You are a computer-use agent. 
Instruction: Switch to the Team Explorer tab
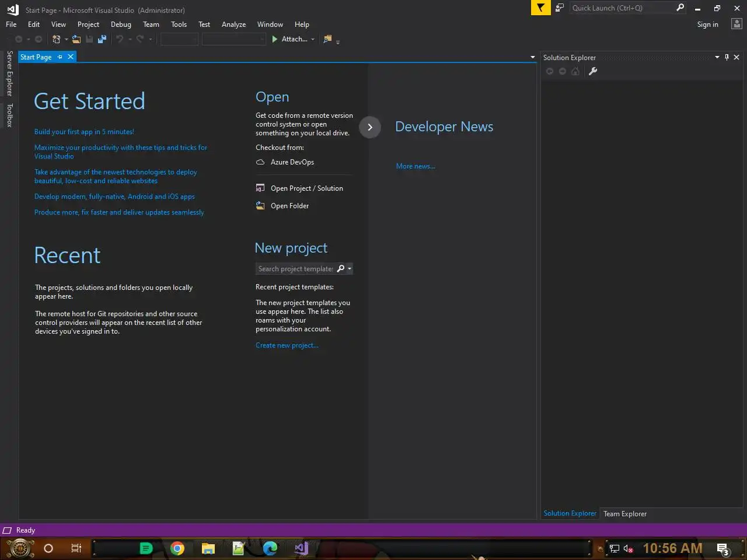click(625, 514)
